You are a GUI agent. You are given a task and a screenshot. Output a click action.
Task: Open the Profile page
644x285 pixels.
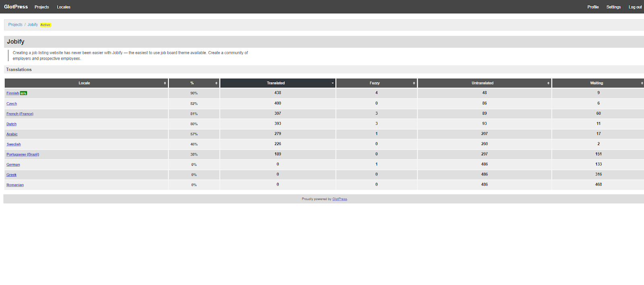pyautogui.click(x=593, y=7)
